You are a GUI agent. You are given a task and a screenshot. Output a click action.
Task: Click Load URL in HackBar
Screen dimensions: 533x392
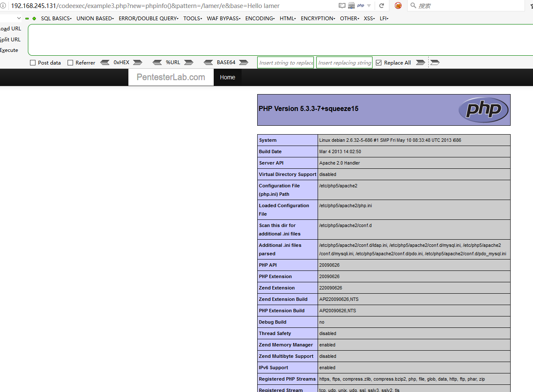pyautogui.click(x=11, y=29)
